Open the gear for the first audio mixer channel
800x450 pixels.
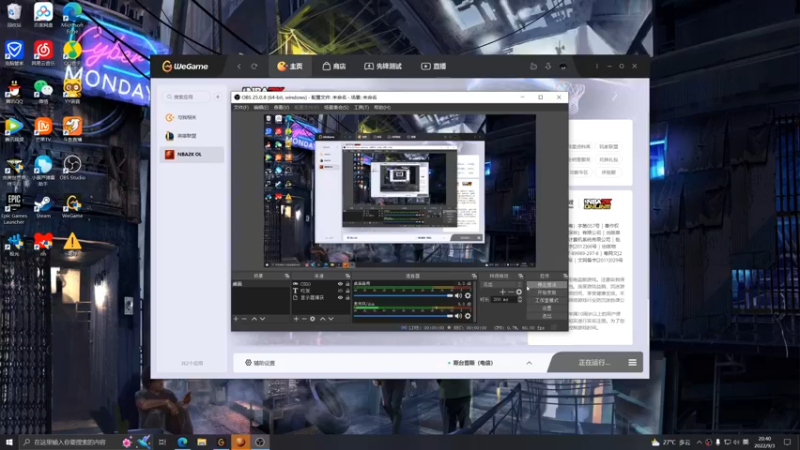(x=467, y=296)
